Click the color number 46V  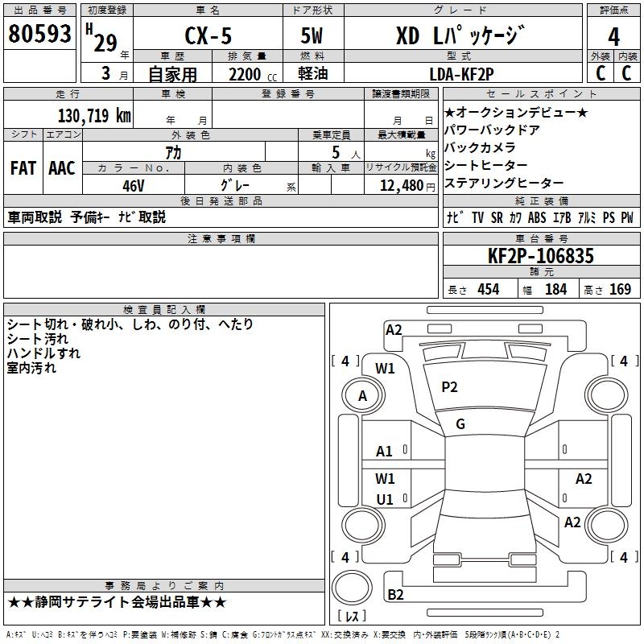[x=134, y=186]
